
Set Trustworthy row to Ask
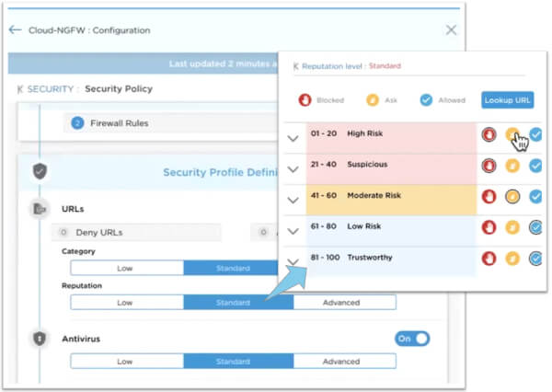pos(512,259)
